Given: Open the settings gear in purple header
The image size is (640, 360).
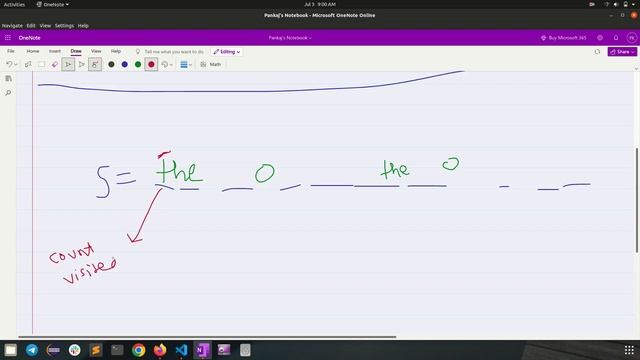Looking at the screenshot, I should (600, 38).
